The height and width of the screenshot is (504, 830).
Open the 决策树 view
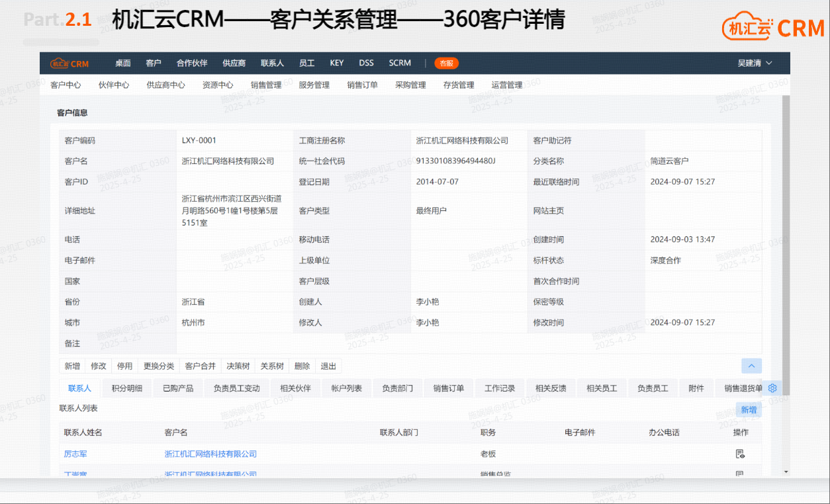(238, 366)
